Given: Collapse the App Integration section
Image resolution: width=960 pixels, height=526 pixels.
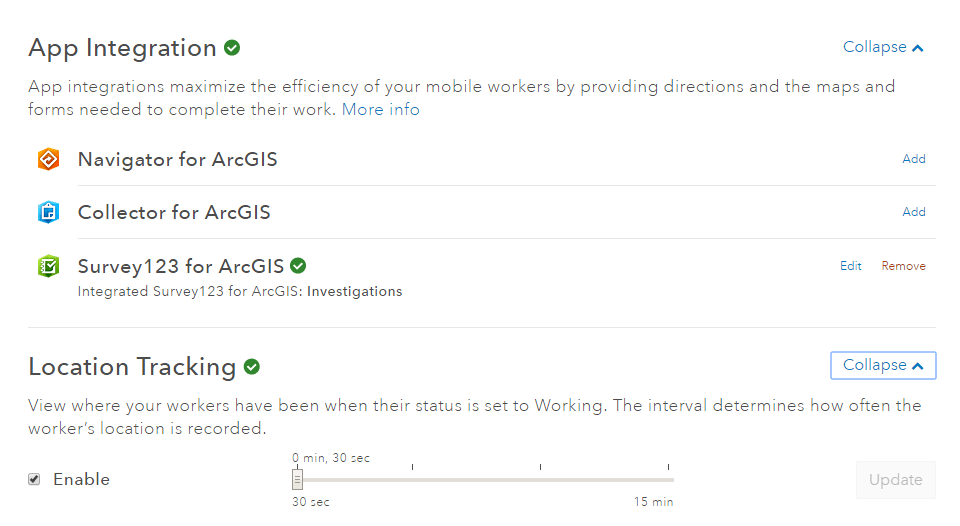Looking at the screenshot, I should point(883,47).
